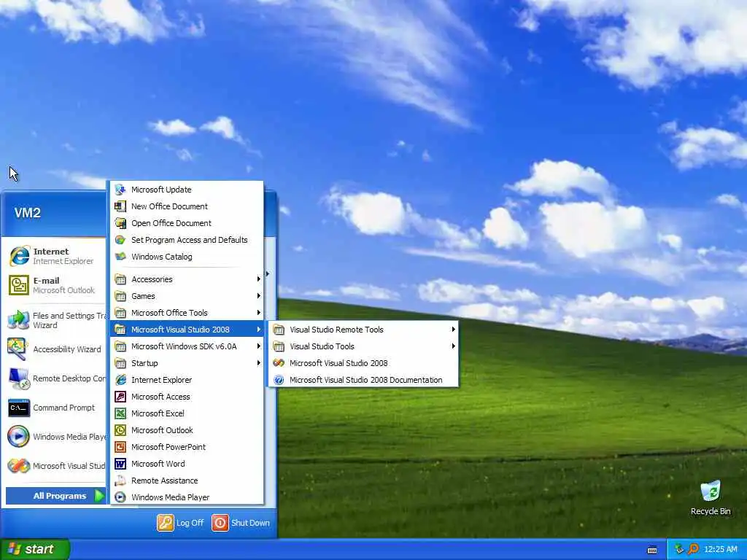Click the Microsoft Excel icon
Screen dimensions: 747x560
coord(120,413)
